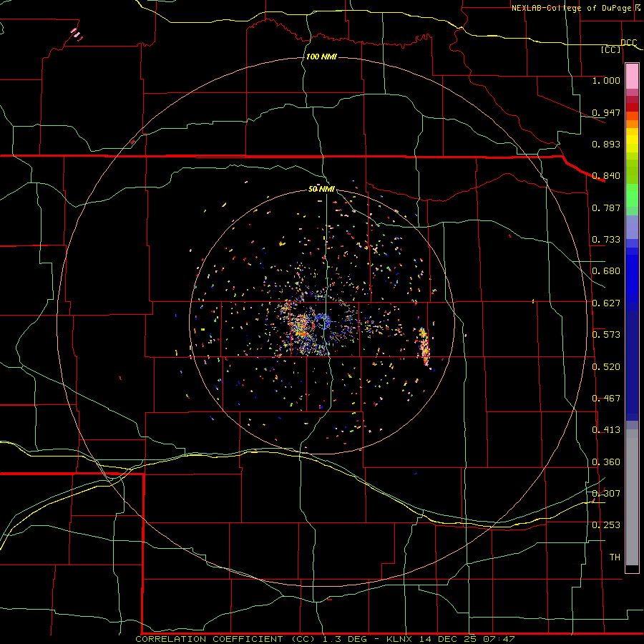Select the 0.467 legend value
This screenshot has height=644, width=644.
606,398
